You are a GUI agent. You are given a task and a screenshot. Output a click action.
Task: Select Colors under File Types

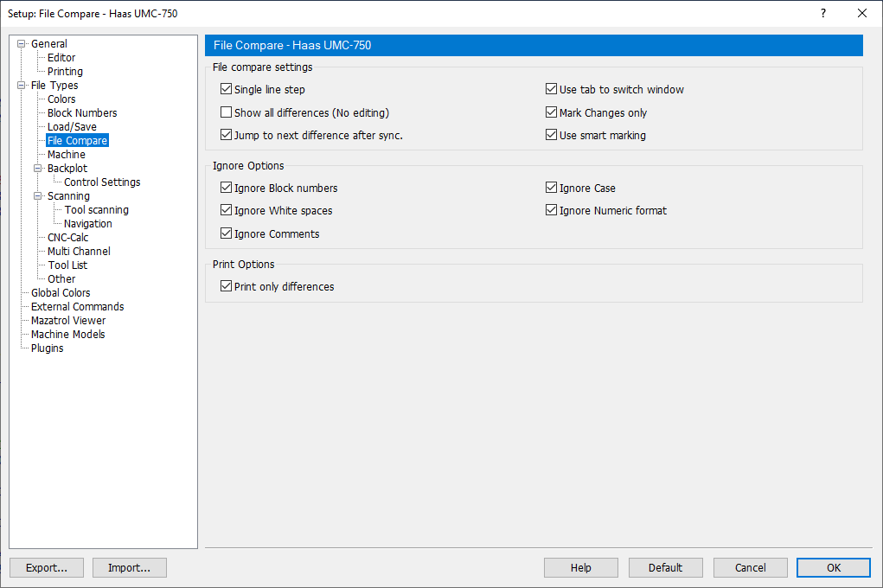(61, 99)
